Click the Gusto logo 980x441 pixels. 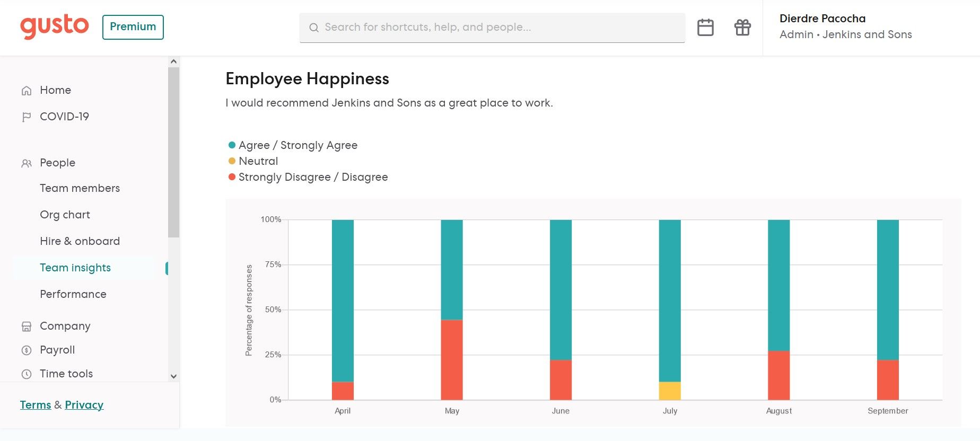click(x=54, y=26)
